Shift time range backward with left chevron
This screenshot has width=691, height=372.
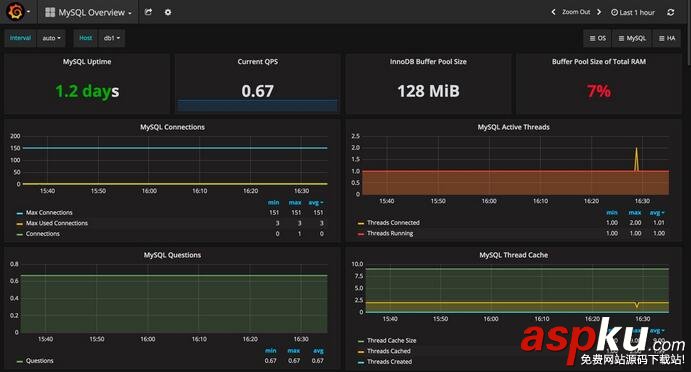(554, 12)
